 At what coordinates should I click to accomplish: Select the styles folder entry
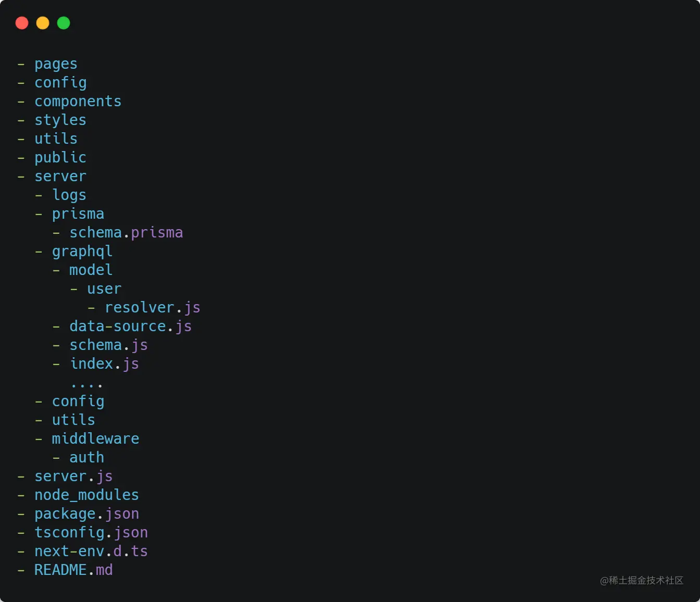60,120
